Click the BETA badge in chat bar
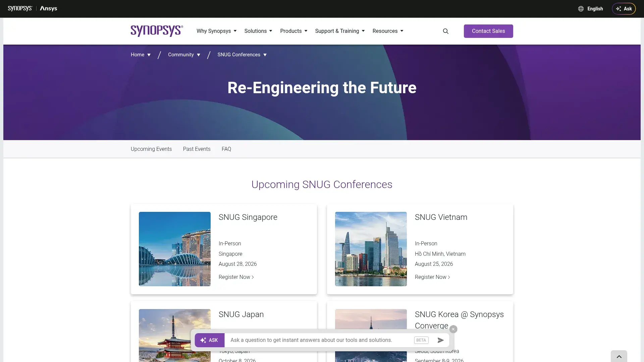The width and height of the screenshot is (644, 362). click(421, 340)
